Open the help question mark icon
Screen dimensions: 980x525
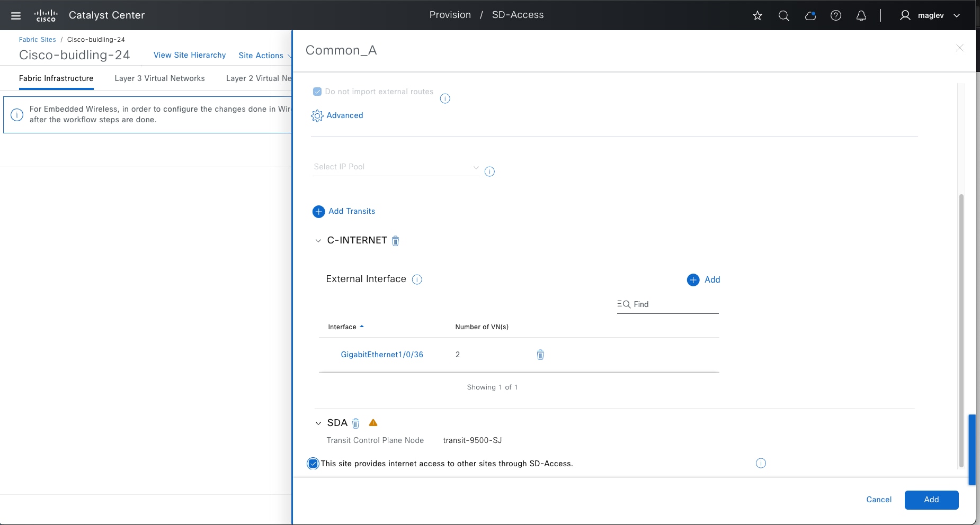[x=836, y=15]
